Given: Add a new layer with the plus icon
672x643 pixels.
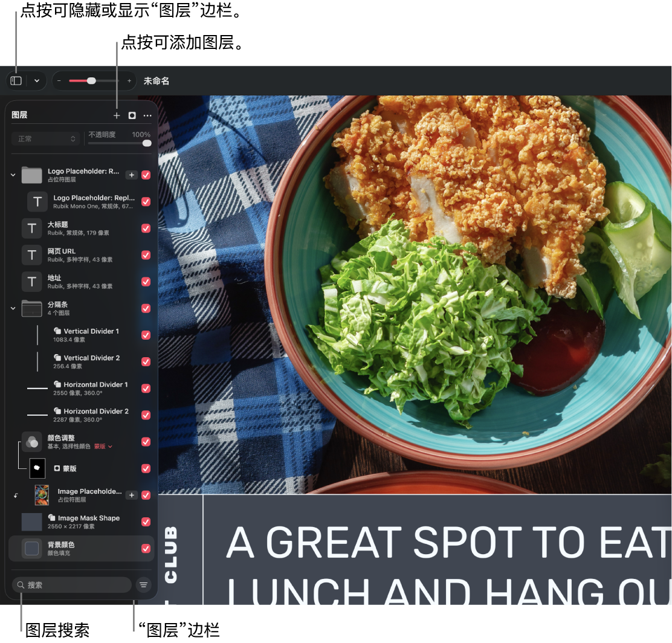Looking at the screenshot, I should (x=117, y=115).
